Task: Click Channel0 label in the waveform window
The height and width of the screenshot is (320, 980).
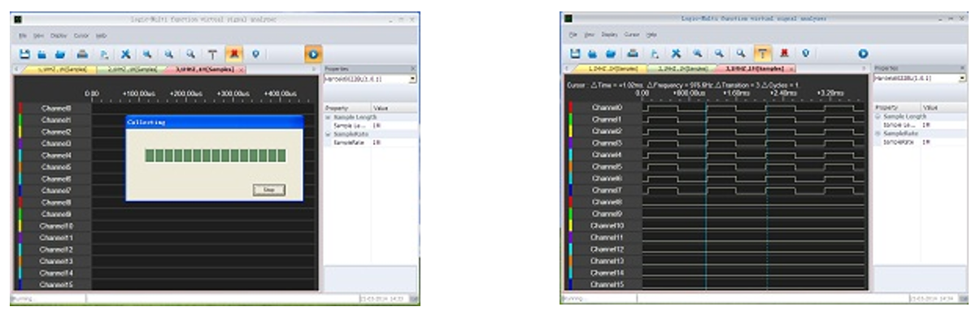Action: coord(607,107)
